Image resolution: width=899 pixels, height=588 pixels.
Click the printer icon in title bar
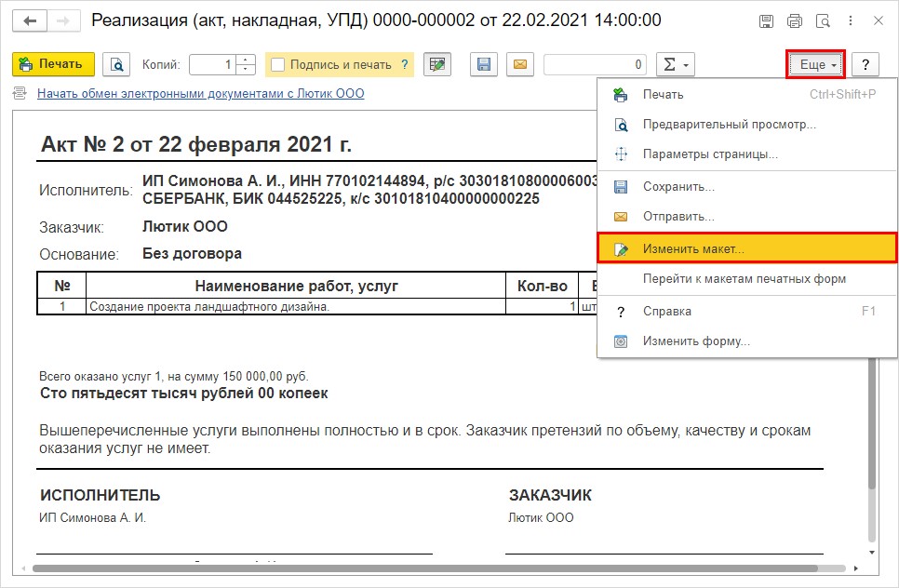click(795, 21)
